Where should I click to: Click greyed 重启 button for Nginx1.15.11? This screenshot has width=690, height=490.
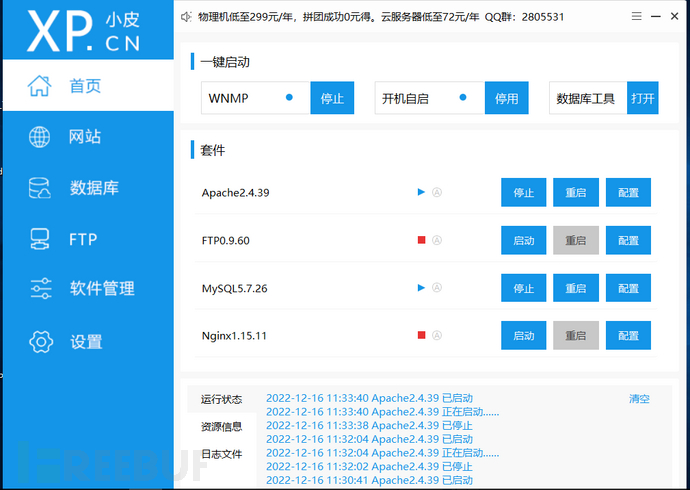pos(576,336)
